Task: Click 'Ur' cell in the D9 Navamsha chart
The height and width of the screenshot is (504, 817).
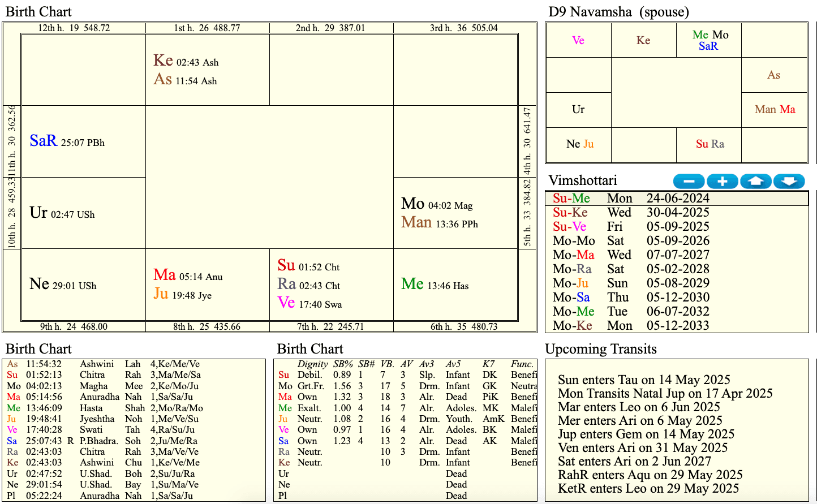Action: click(x=578, y=109)
